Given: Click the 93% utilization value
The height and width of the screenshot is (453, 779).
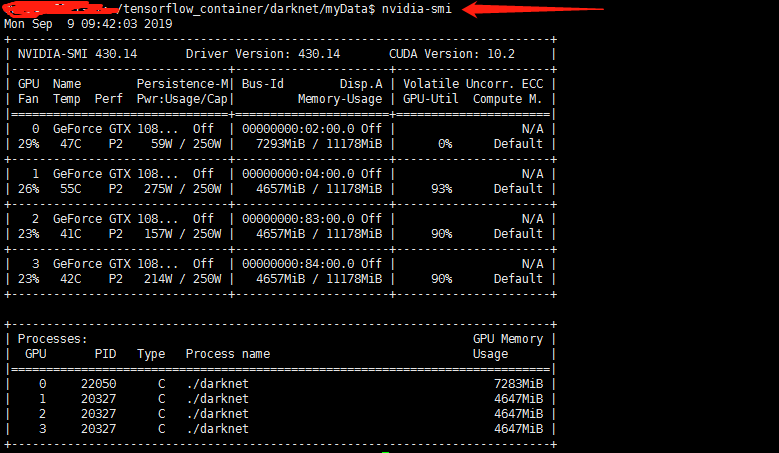Looking at the screenshot, I should [x=441, y=189].
